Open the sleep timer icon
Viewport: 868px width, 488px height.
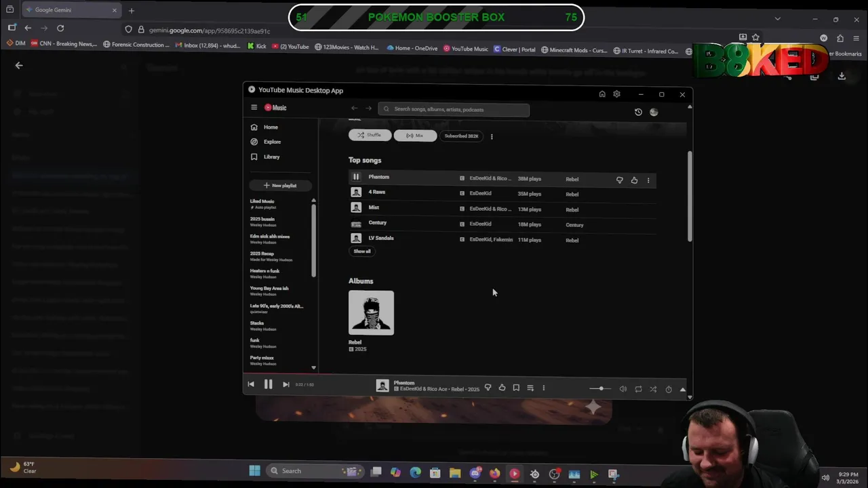669,389
